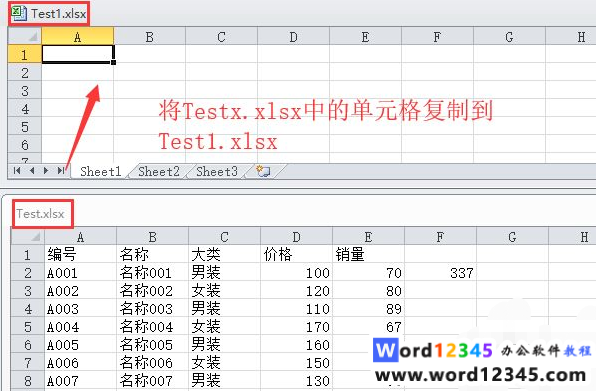Select price cell with value 150
Screen dimensions: 596x391
[296, 363]
